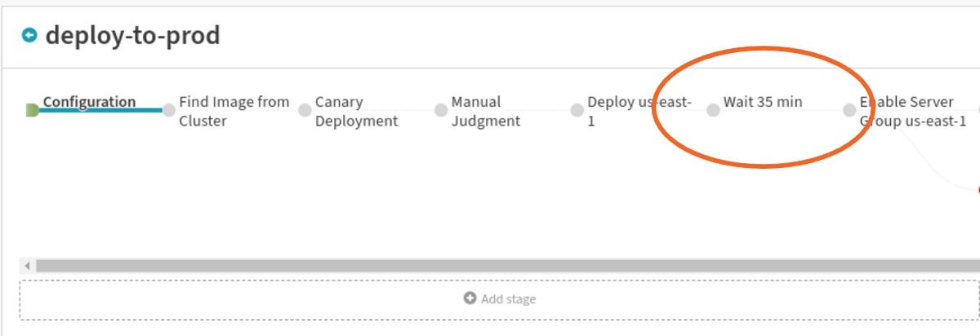Click the green Configuration flag marker

tap(32, 110)
